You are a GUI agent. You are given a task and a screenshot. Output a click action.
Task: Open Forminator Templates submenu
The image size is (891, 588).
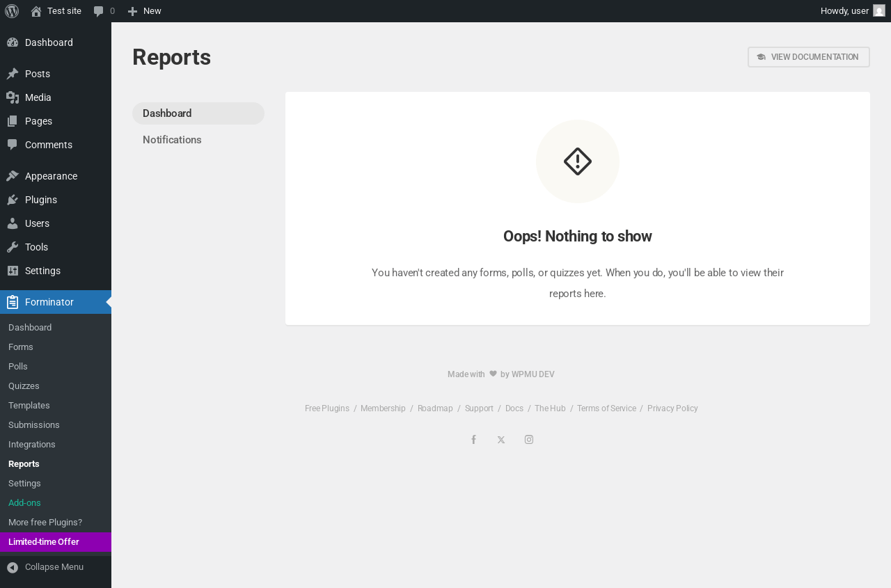[56, 406]
